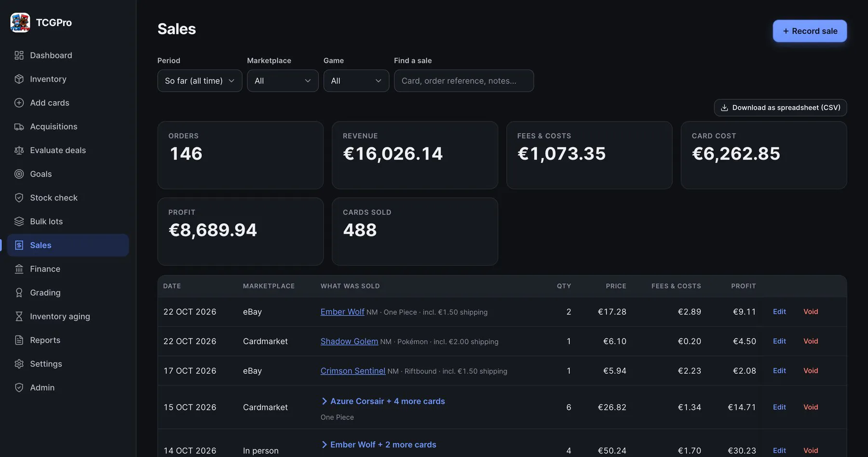This screenshot has width=868, height=457.
Task: Click the Grading ribbon icon
Action: pos(19,292)
